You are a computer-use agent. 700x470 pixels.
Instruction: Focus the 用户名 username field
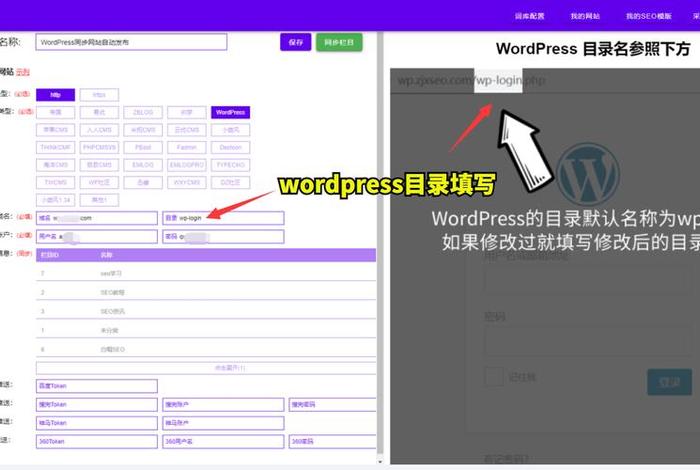point(97,237)
